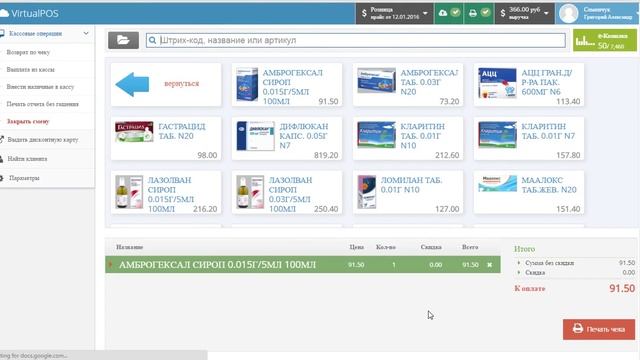The width and height of the screenshot is (640, 360).
Task: Click the Лазолван 0.015г bottle image
Action: (x=129, y=192)
